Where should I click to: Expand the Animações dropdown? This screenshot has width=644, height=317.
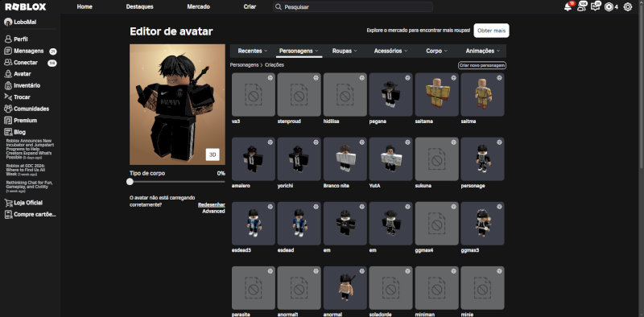[x=482, y=51]
